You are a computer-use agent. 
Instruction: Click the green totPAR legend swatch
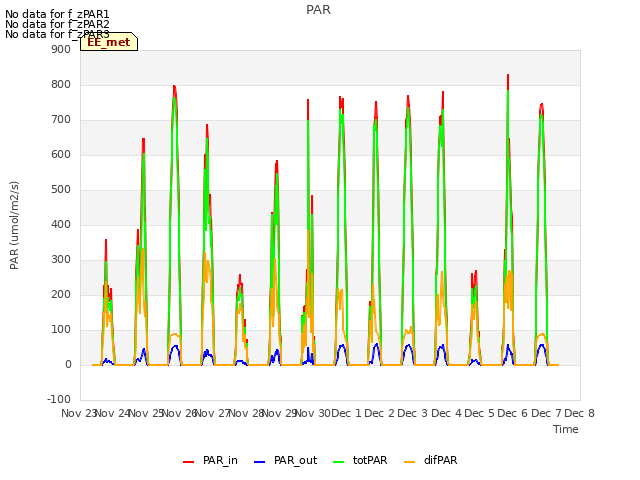pos(339,461)
